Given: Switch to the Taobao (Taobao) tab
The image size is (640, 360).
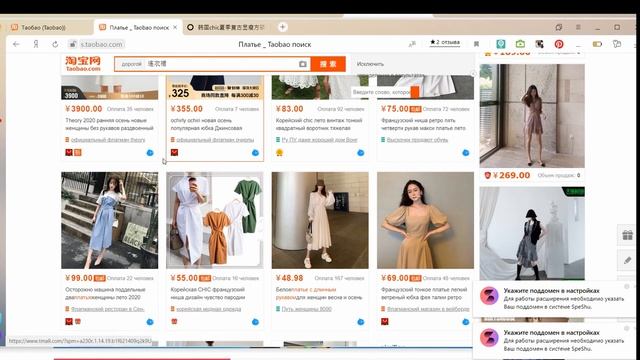Looking at the screenshot, I should [x=43, y=27].
